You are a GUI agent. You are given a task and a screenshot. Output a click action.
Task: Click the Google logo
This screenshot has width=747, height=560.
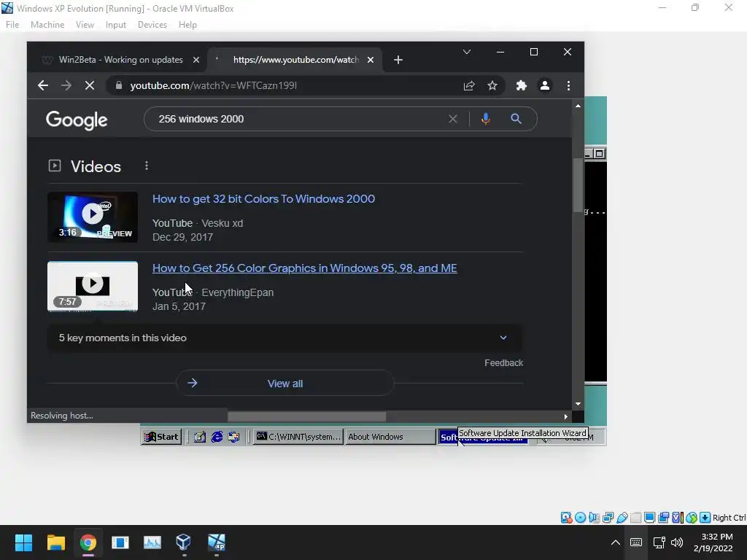click(77, 120)
